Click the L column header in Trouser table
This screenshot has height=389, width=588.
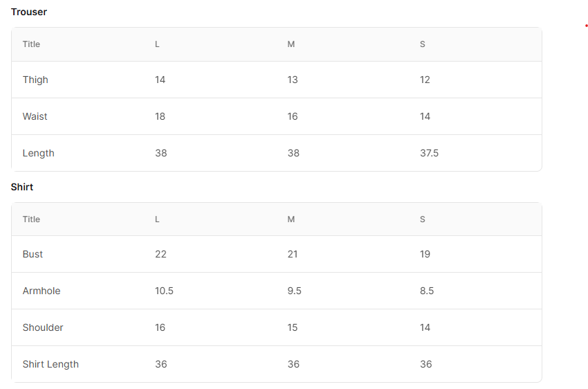(x=157, y=44)
